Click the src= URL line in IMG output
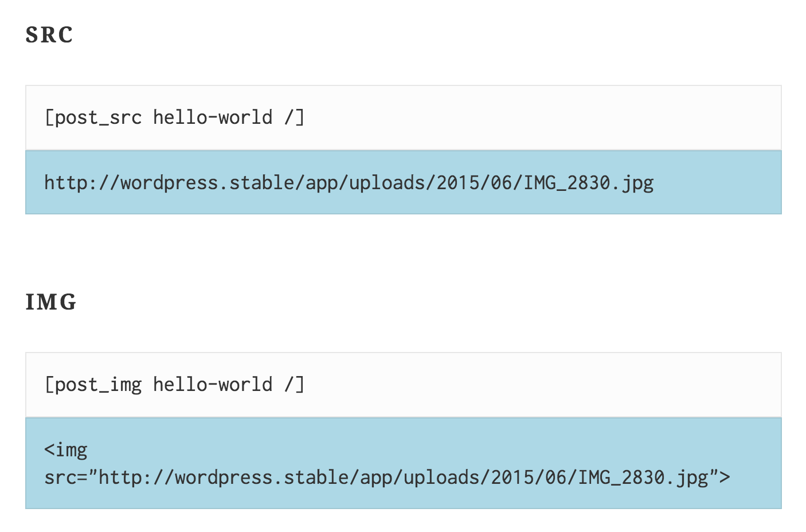 pos(387,478)
